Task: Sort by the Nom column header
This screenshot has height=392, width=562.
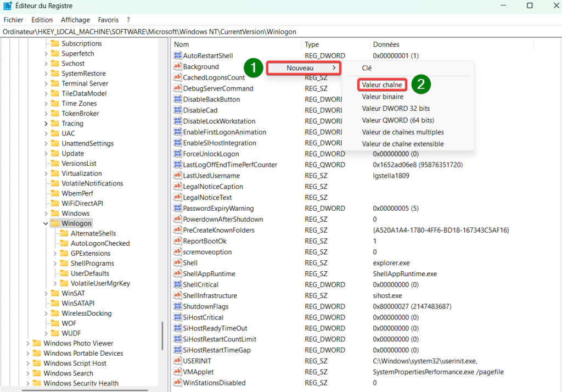Action: pos(236,44)
